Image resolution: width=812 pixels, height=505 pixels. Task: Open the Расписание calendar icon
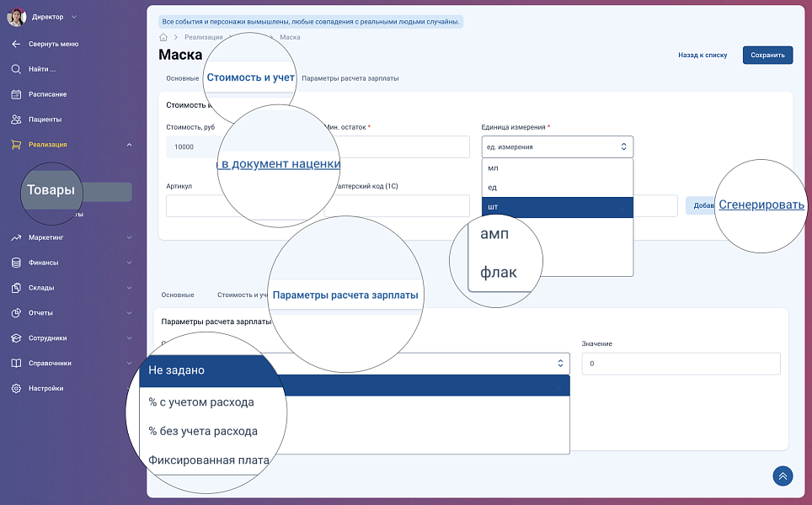click(x=16, y=94)
